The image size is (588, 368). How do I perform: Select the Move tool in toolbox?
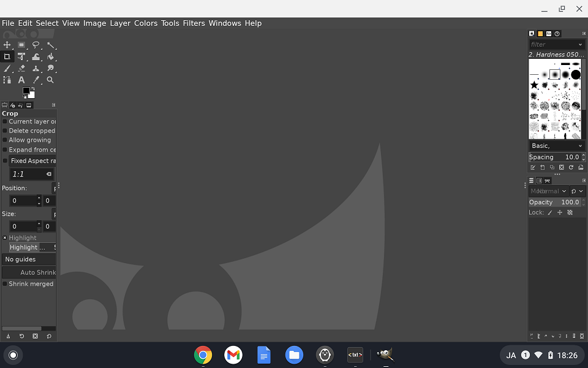point(7,45)
